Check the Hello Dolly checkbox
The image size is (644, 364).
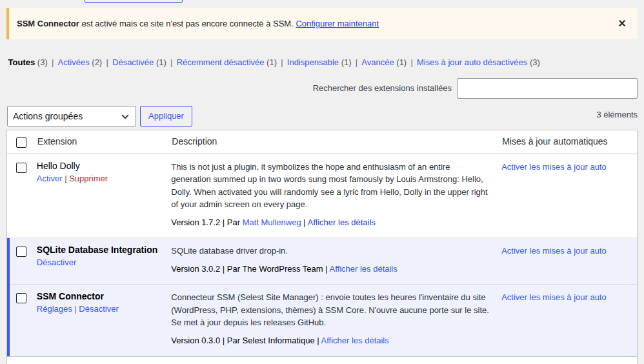tap(21, 168)
